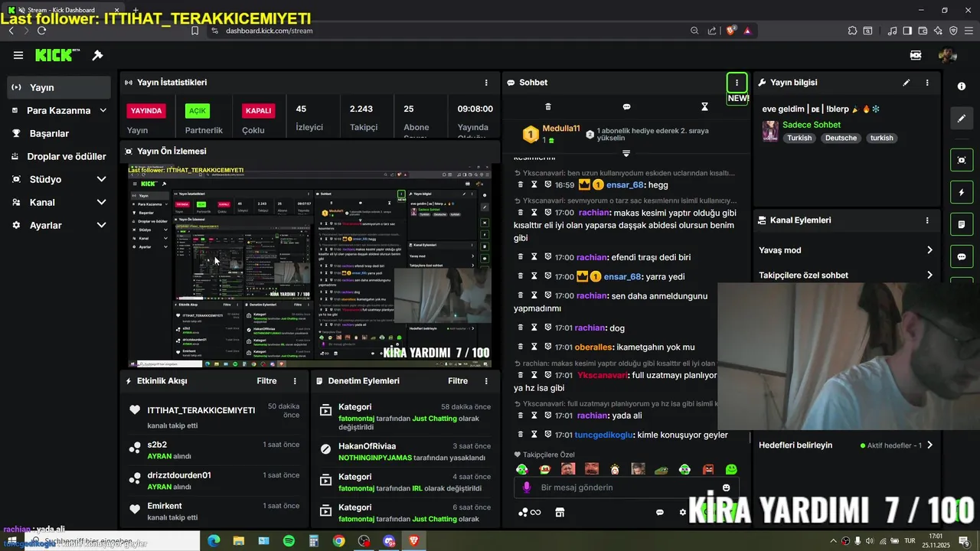Click the document icon in right rail
This screenshot has height=551, width=980.
point(962,225)
